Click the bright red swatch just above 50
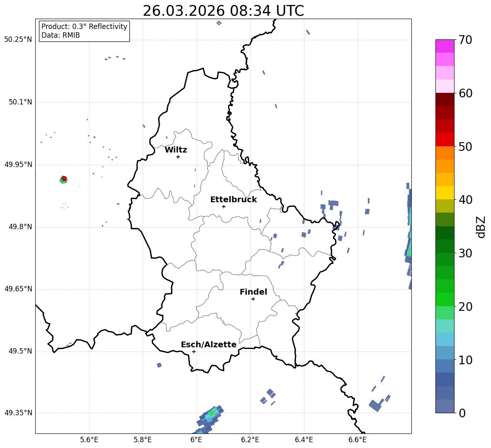491x448 pixels. [445, 140]
